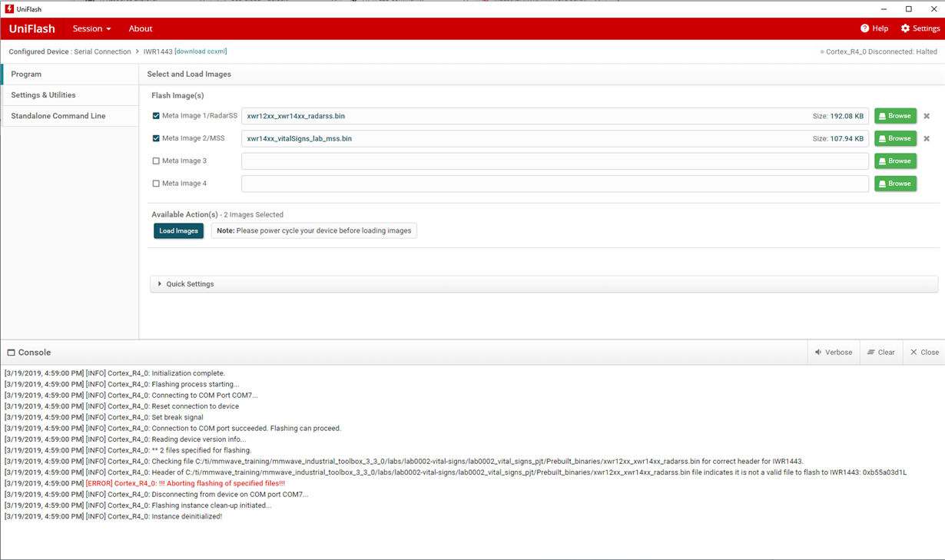Select the Standalone Command Line tab

(x=70, y=116)
